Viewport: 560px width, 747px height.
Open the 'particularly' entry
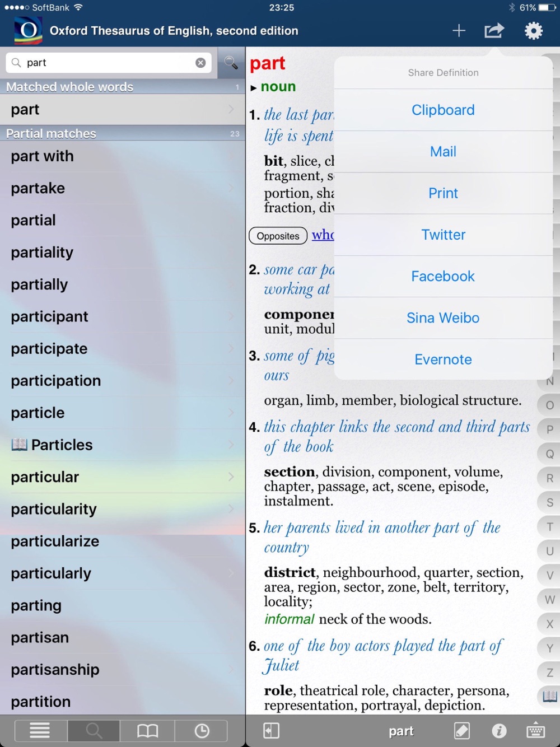[x=122, y=573]
